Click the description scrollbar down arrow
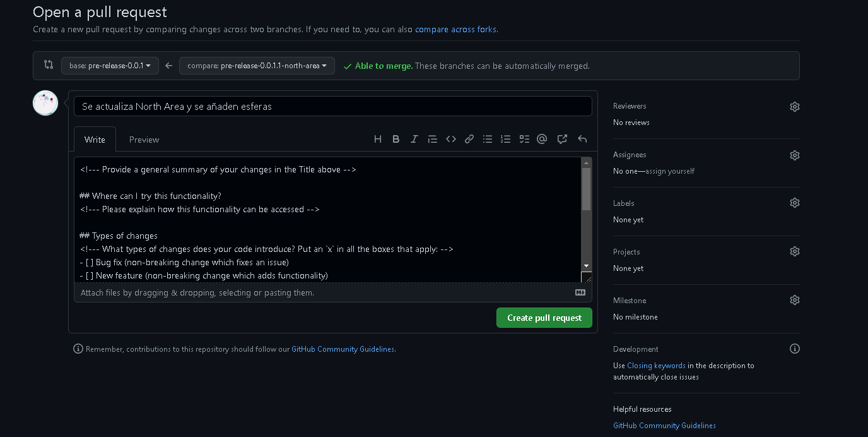This screenshot has height=437, width=868. tap(586, 266)
